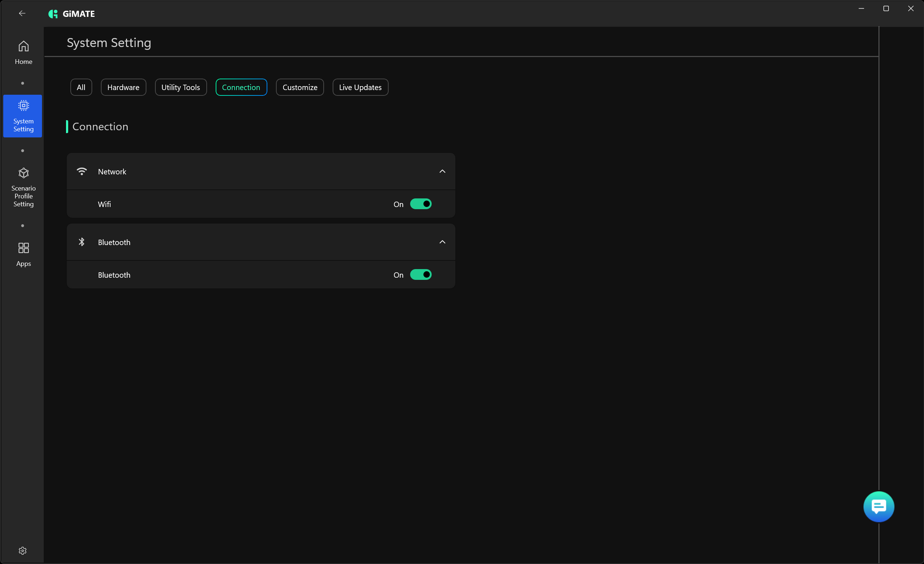This screenshot has width=924, height=564.
Task: Go to Home in sidebar
Action: click(23, 52)
